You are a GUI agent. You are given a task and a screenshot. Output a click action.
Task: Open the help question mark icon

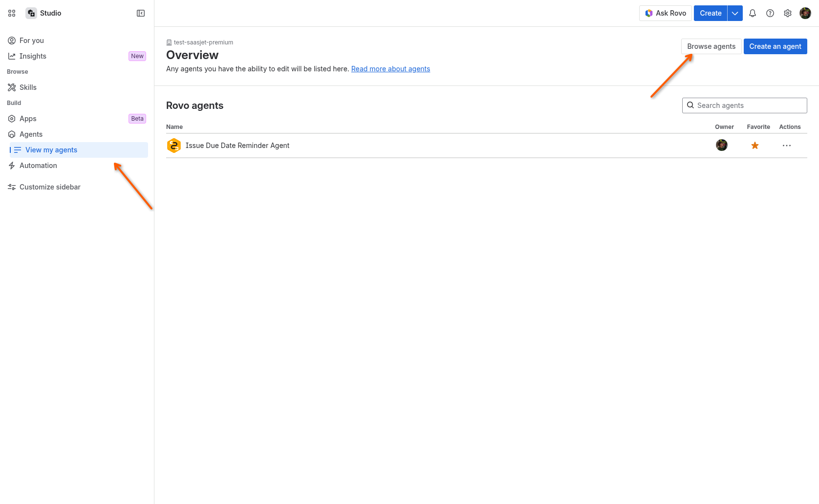(x=770, y=13)
